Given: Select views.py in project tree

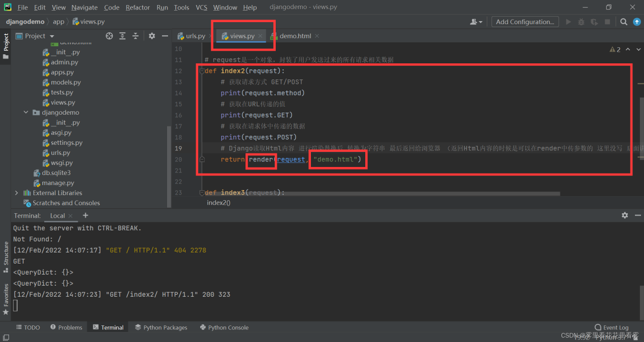Looking at the screenshot, I should (x=63, y=103).
